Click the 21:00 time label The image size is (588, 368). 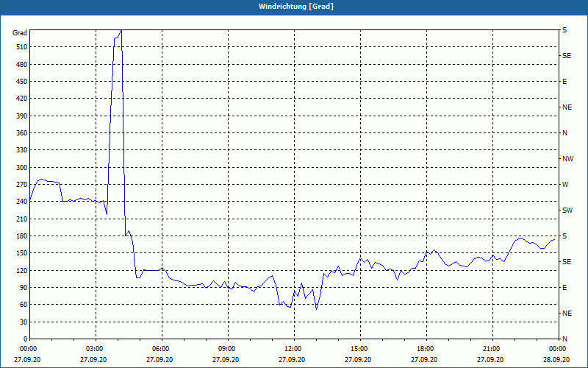tap(492, 349)
